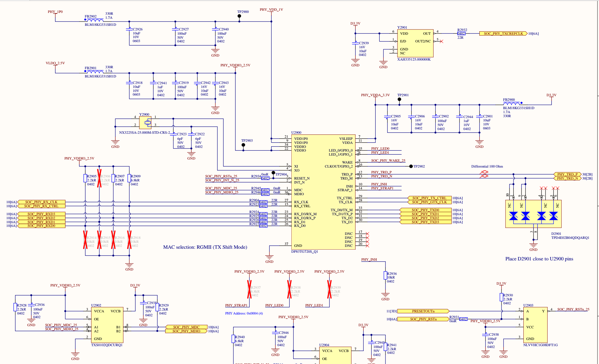Select the R2905 2.2kR resistor symbol
599x364 pixels.
point(85,178)
